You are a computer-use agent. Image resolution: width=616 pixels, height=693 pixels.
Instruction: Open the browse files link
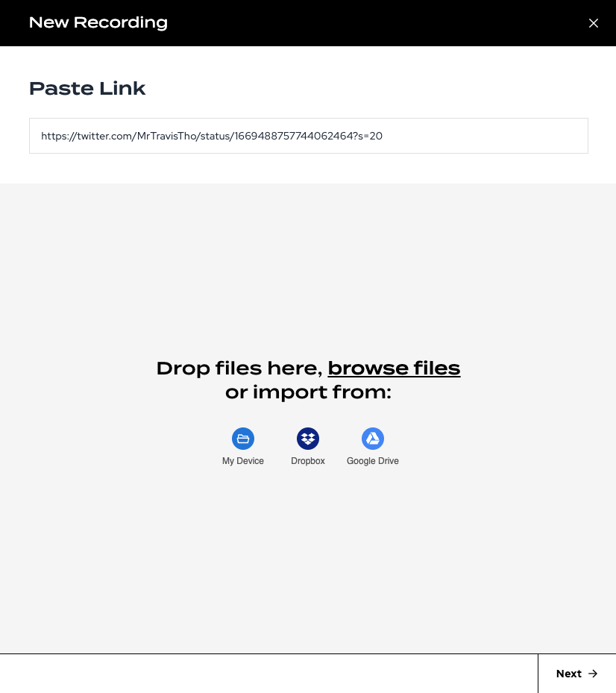click(395, 369)
